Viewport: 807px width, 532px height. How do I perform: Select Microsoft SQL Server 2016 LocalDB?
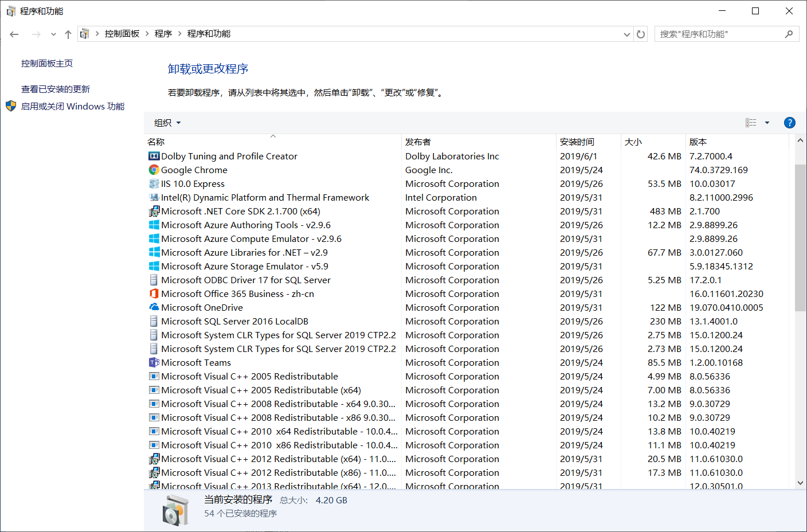click(x=467, y=321)
